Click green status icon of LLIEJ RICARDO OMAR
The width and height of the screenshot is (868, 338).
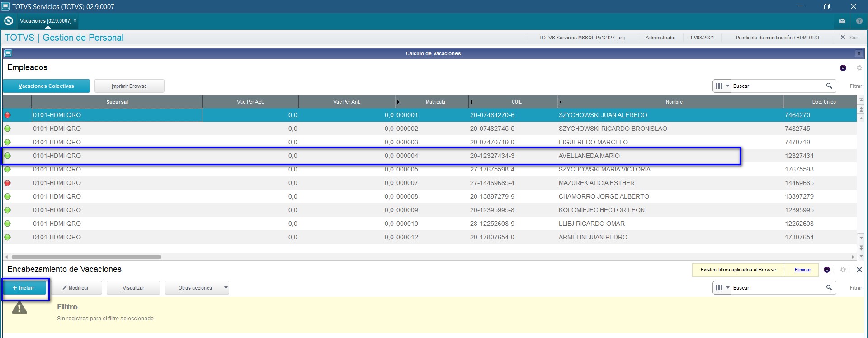click(x=8, y=224)
